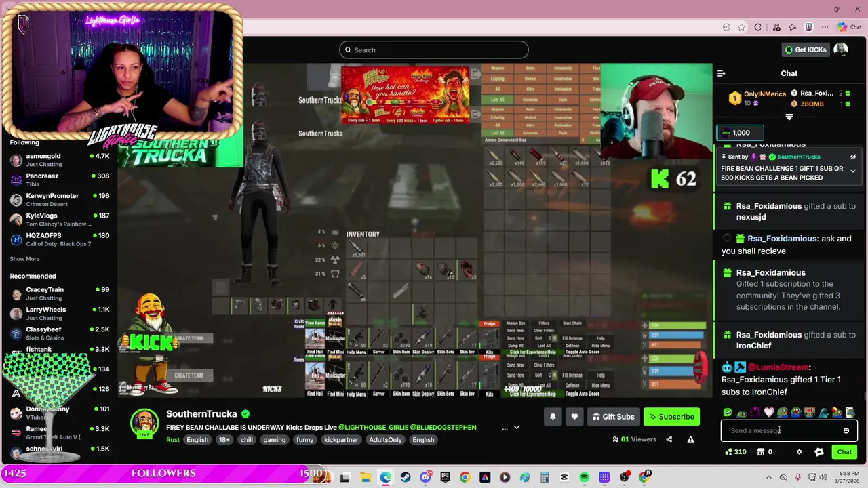Select the chill tag
The height and width of the screenshot is (488, 868).
point(246,440)
